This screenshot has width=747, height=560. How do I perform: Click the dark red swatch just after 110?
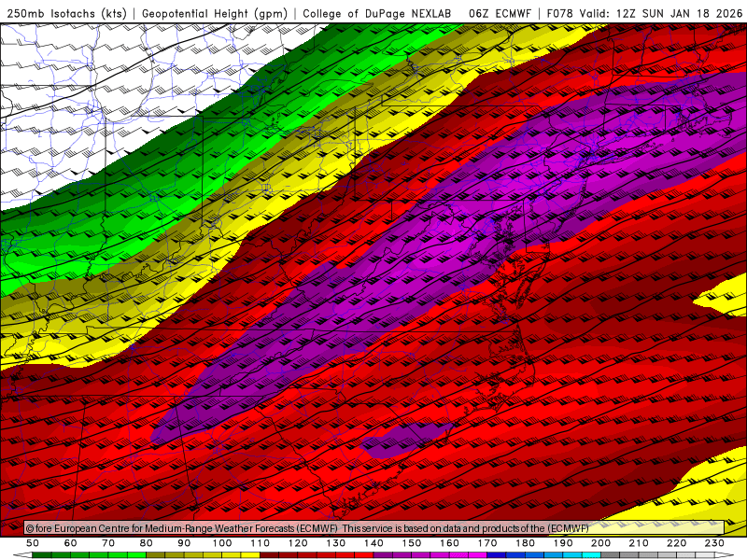[x=269, y=555]
